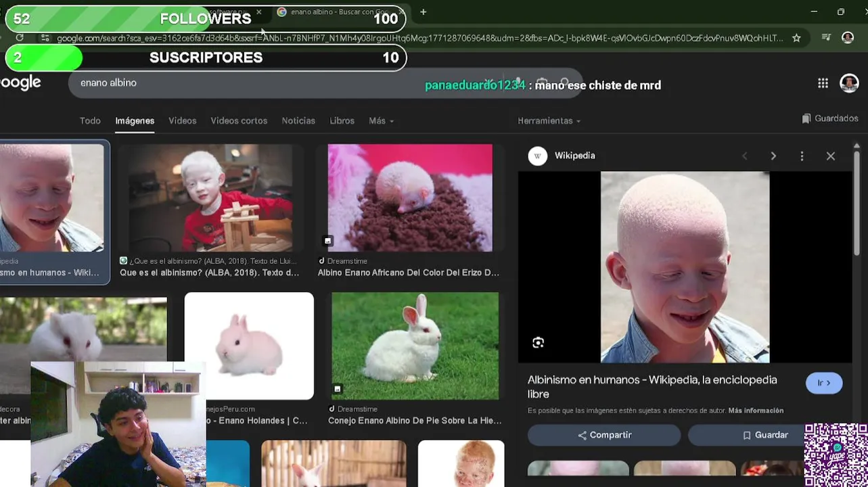Open the pink rabbit on white background thumbnail
The image size is (868, 487).
pos(249,346)
